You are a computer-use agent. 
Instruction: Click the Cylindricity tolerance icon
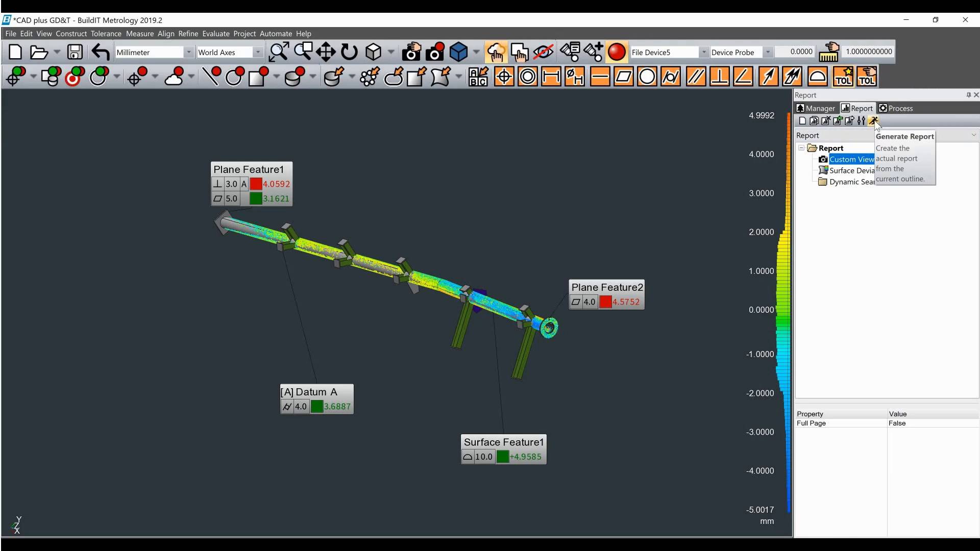pyautogui.click(x=671, y=77)
